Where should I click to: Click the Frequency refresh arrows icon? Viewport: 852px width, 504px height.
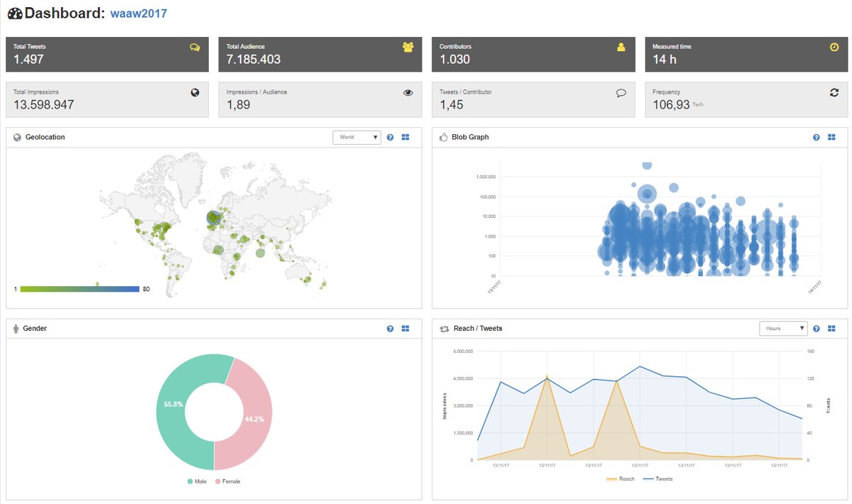click(x=834, y=92)
